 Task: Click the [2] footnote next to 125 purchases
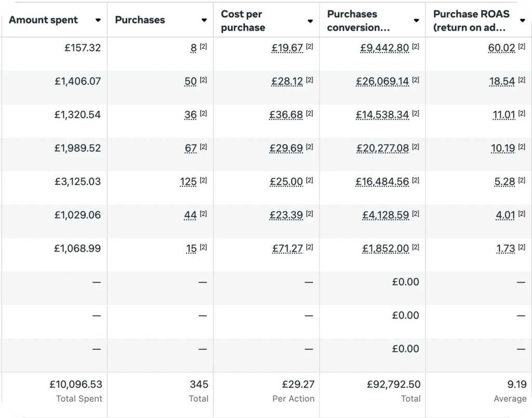coord(203,180)
